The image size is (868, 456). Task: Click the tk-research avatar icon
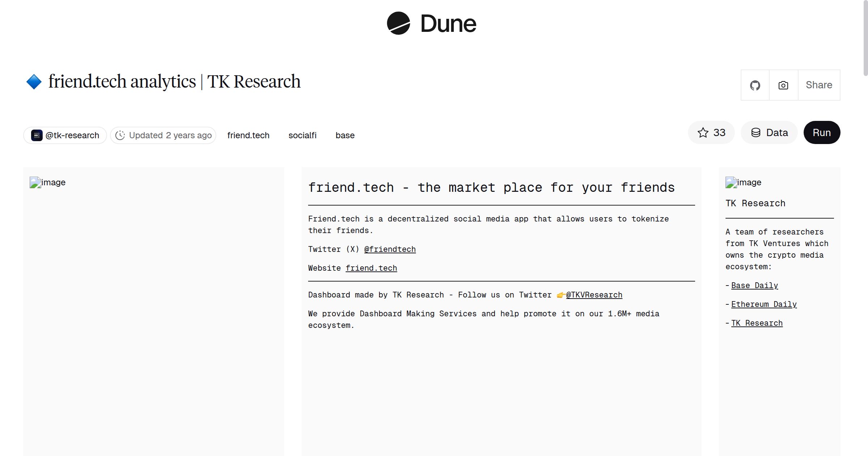pos(37,135)
